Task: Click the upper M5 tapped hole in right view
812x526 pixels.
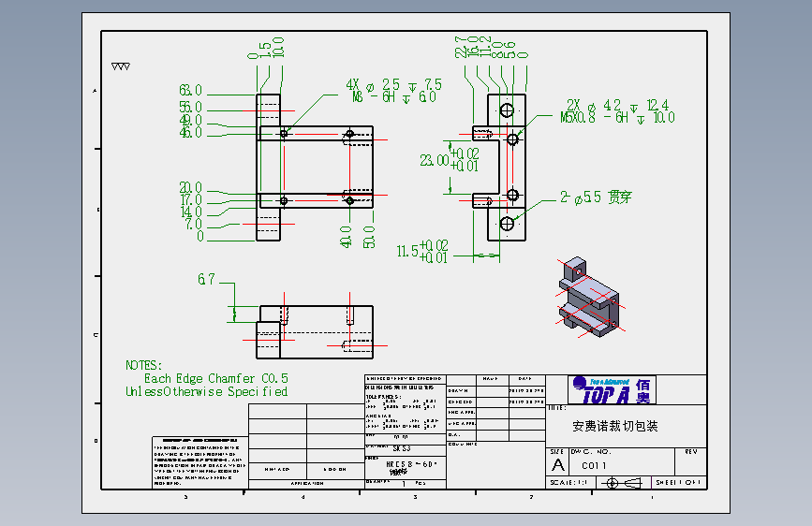Action: [x=512, y=139]
